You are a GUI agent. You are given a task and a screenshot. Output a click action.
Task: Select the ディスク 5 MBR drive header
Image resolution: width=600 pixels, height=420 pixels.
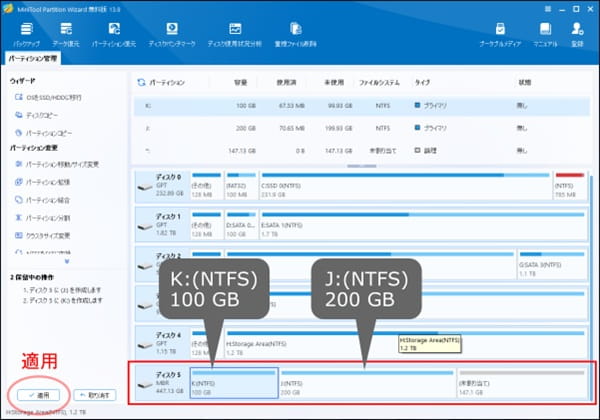pos(162,383)
